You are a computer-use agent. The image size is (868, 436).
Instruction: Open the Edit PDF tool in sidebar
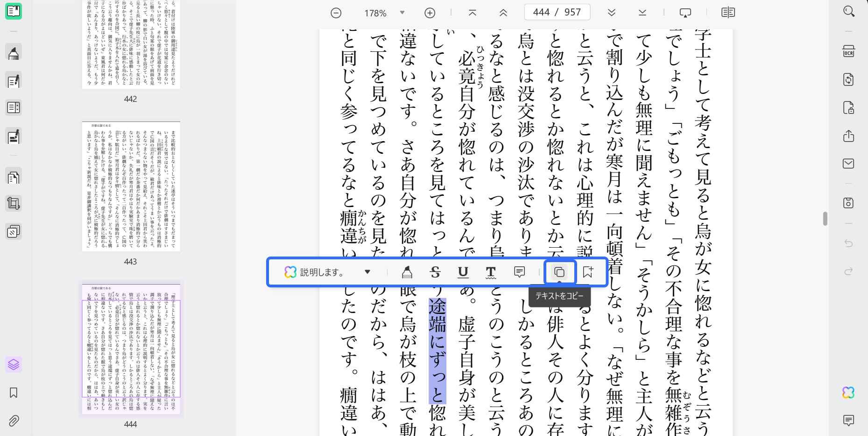tap(14, 81)
